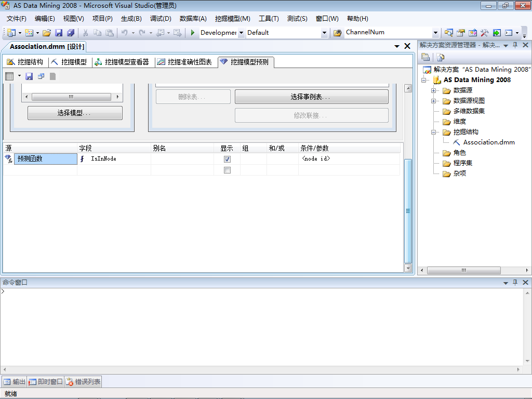Collapse the AS Data Mining 2008 project node
This screenshot has height=399, width=532.
pyautogui.click(x=423, y=80)
